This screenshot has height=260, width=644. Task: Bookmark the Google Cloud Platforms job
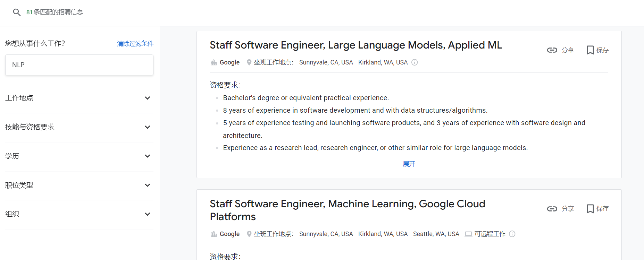click(x=590, y=209)
